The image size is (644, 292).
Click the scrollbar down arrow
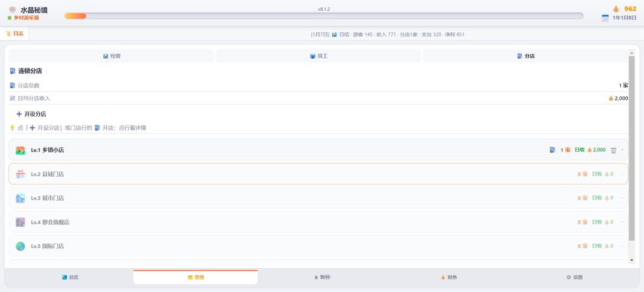631,260
